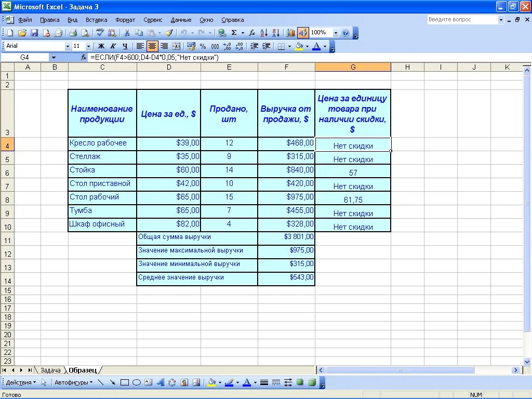Create a new workbook with the New icon
Screen dimensions: 532x399
(x=10, y=33)
